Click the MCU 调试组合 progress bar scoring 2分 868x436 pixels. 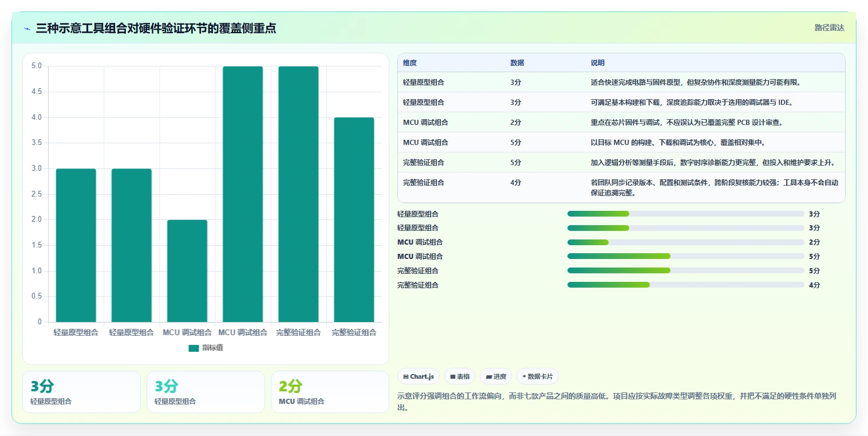[x=686, y=242]
